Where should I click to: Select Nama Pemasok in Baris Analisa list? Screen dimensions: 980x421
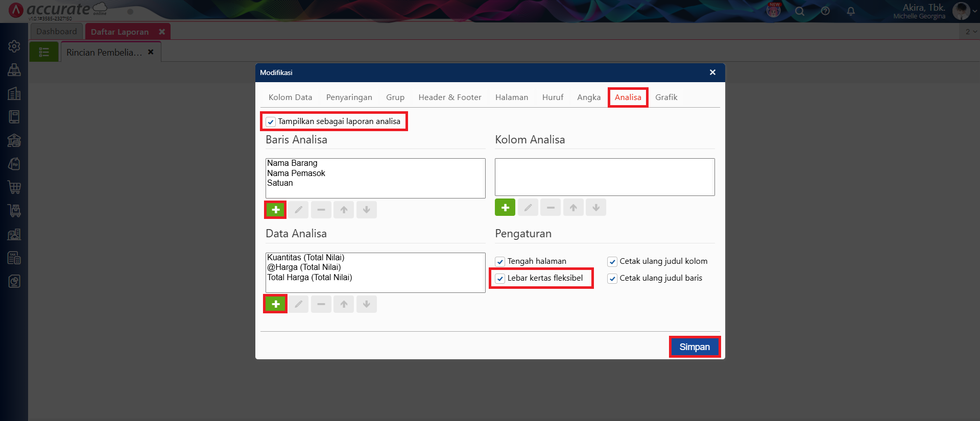(x=296, y=174)
